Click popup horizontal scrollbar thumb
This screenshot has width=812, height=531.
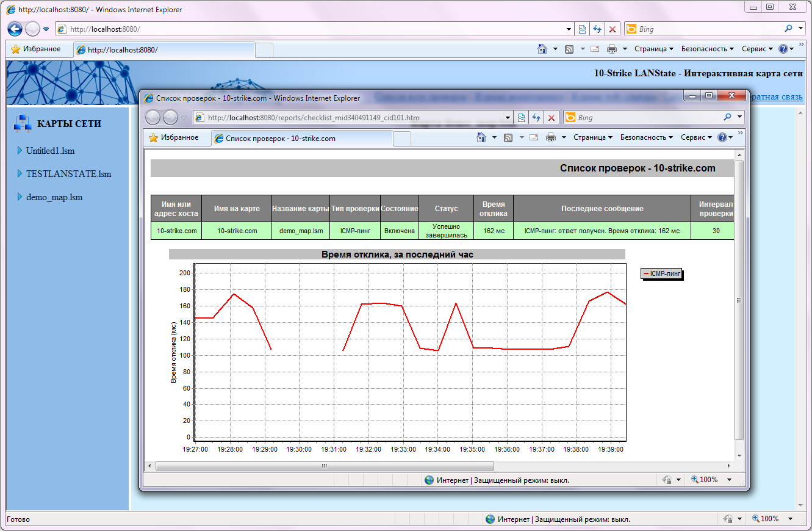tap(324, 466)
